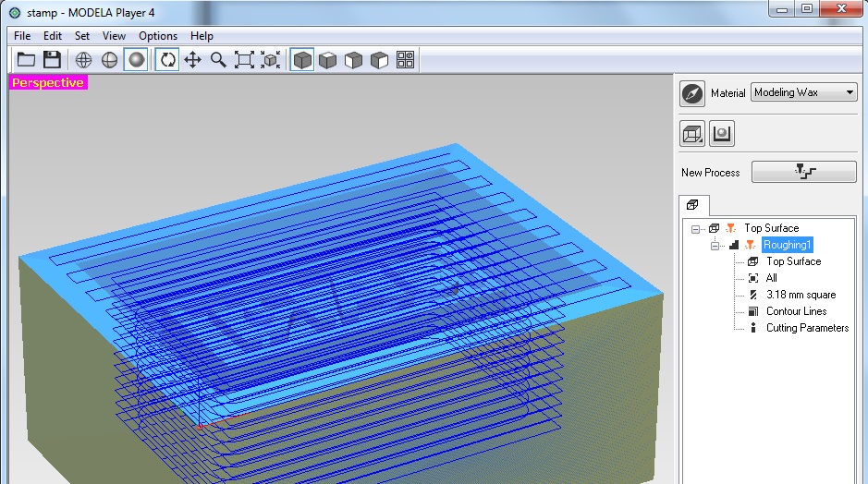Open the modeling form margin icon

(722, 133)
